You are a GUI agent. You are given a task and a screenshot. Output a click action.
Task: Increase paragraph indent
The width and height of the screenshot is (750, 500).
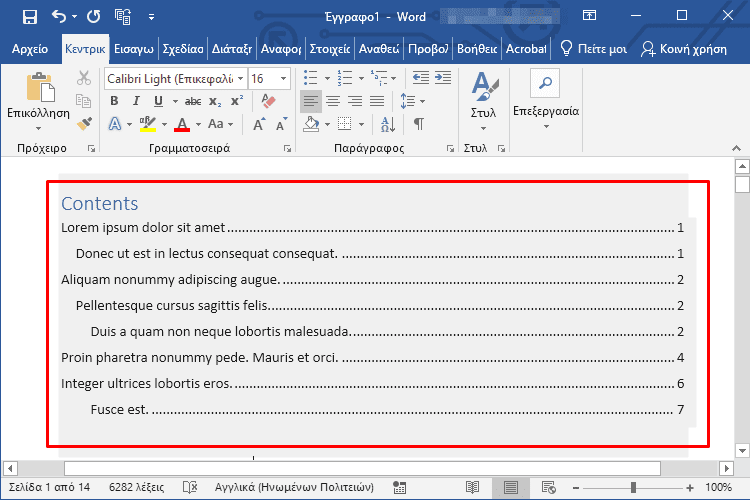pos(443,78)
